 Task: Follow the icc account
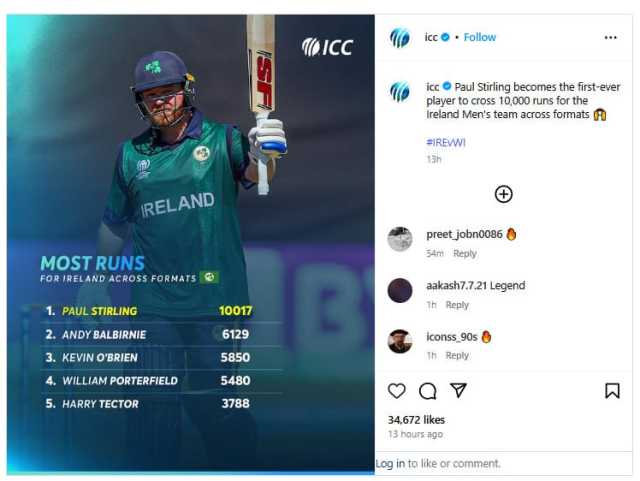click(480, 37)
